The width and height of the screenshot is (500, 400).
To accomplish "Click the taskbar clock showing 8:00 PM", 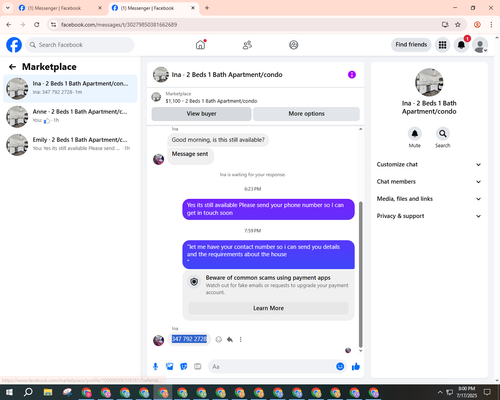I will [466, 392].
